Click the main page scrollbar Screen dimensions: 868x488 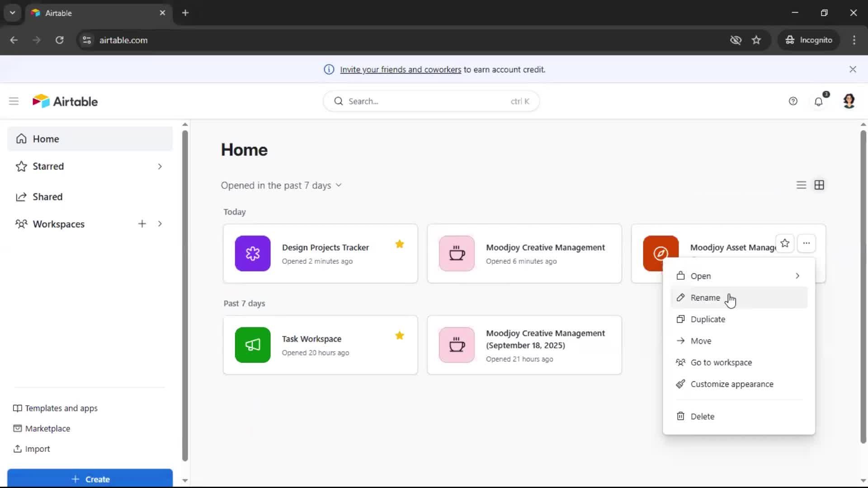point(863,287)
